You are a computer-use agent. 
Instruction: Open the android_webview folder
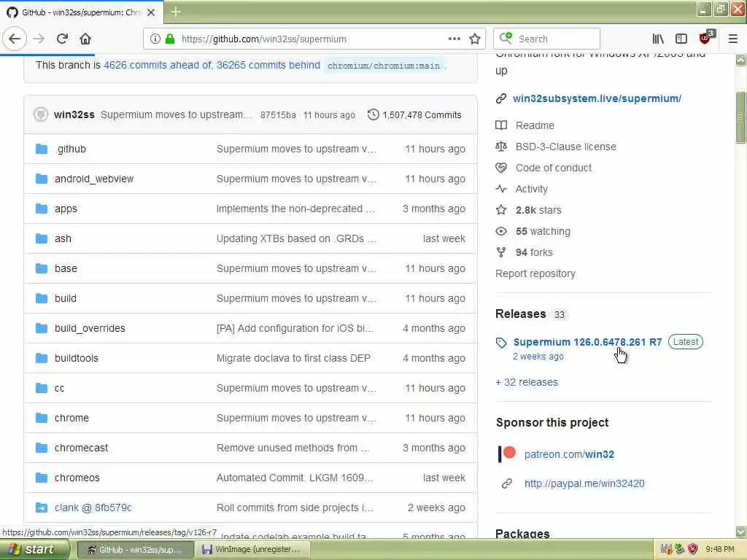click(94, 179)
